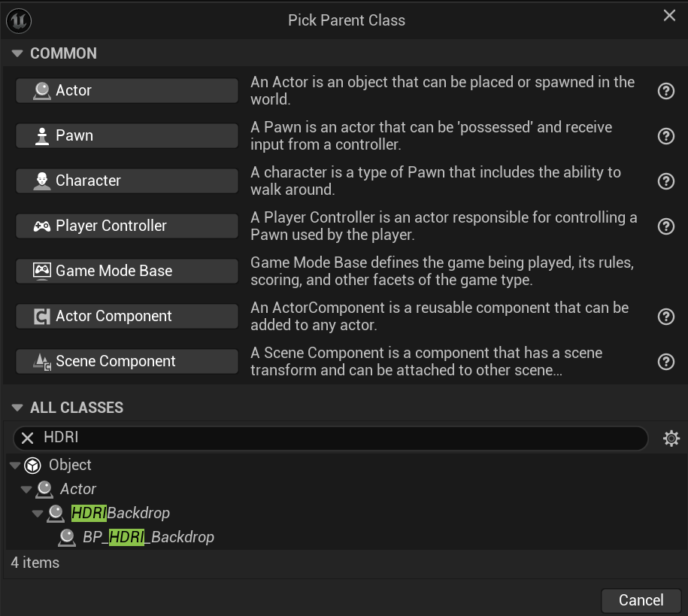The image size is (688, 616).
Task: Open help for the Actor class
Action: pyautogui.click(x=665, y=91)
